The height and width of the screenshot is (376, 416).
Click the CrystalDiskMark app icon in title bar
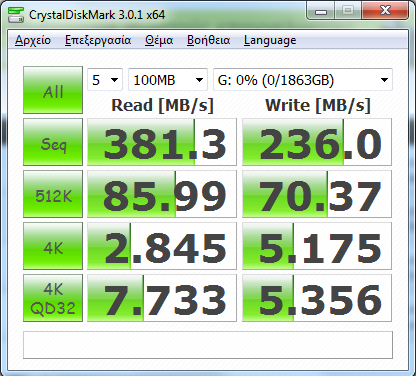pyautogui.click(x=16, y=15)
